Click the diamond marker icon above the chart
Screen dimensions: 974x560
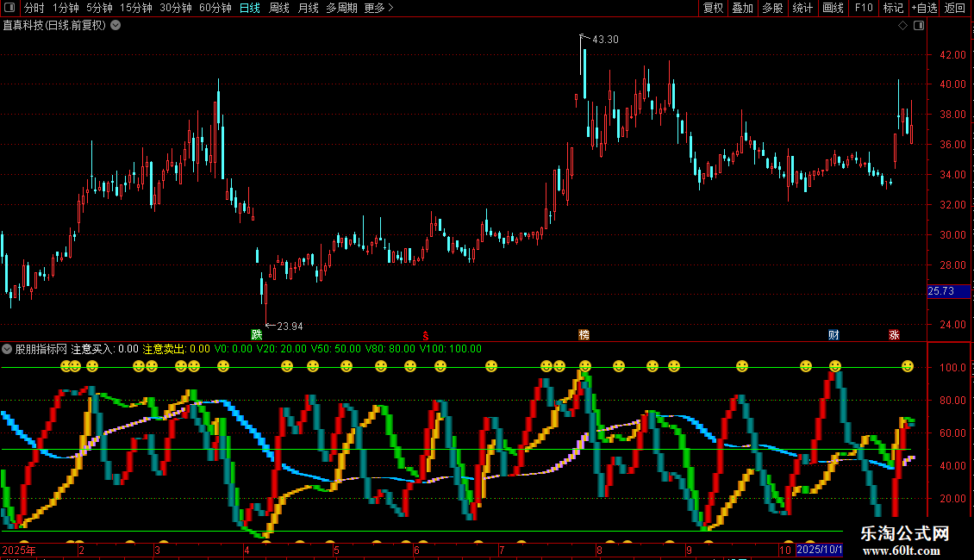pyautogui.click(x=903, y=25)
